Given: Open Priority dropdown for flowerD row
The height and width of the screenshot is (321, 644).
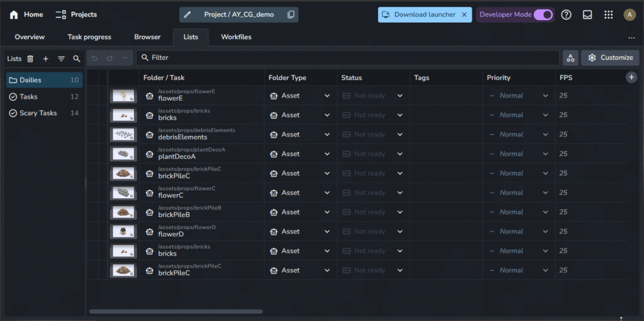Looking at the screenshot, I should click(x=519, y=232).
